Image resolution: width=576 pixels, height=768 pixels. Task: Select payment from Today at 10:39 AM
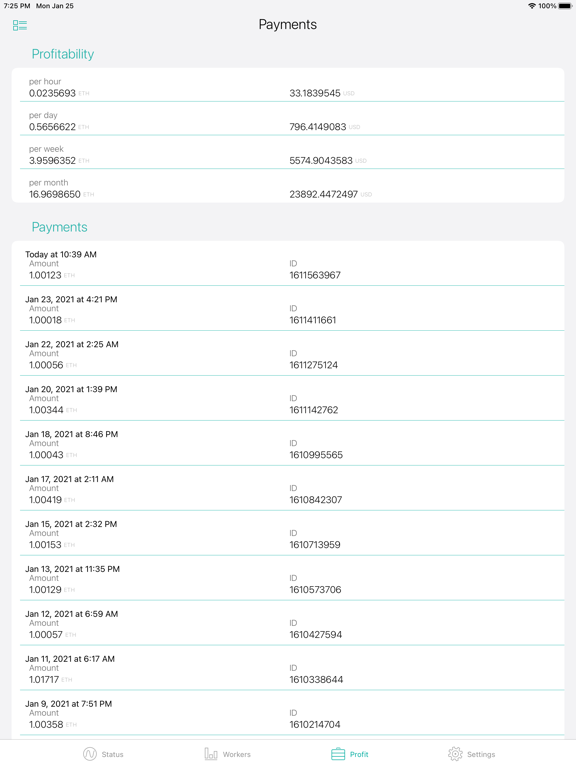(292, 264)
